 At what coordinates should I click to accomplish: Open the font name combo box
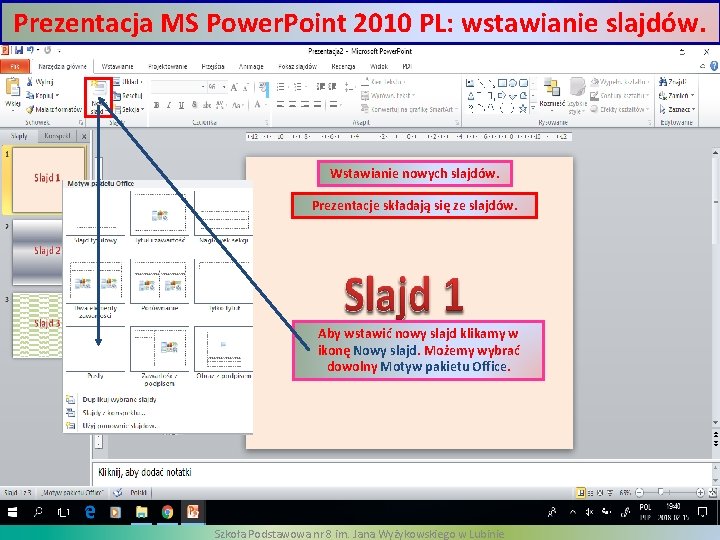click(178, 87)
